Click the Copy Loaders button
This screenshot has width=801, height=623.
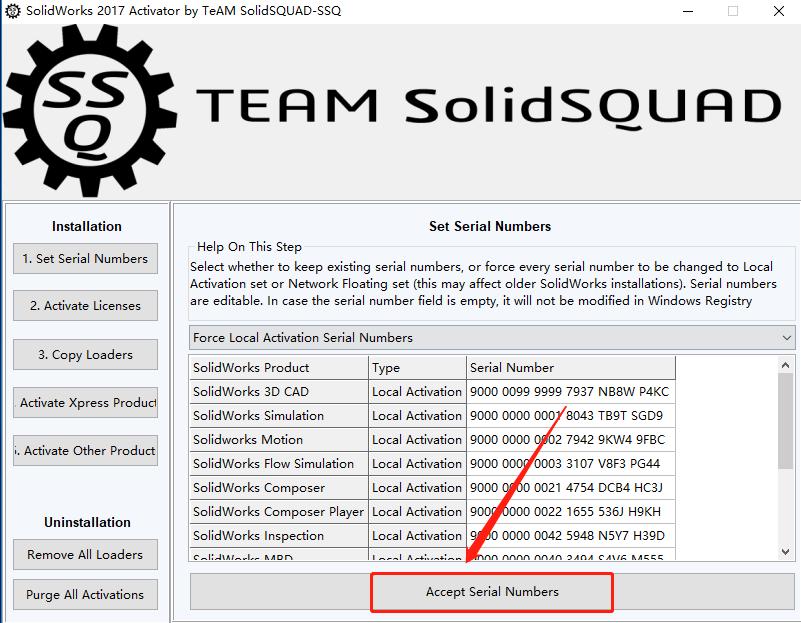[85, 354]
